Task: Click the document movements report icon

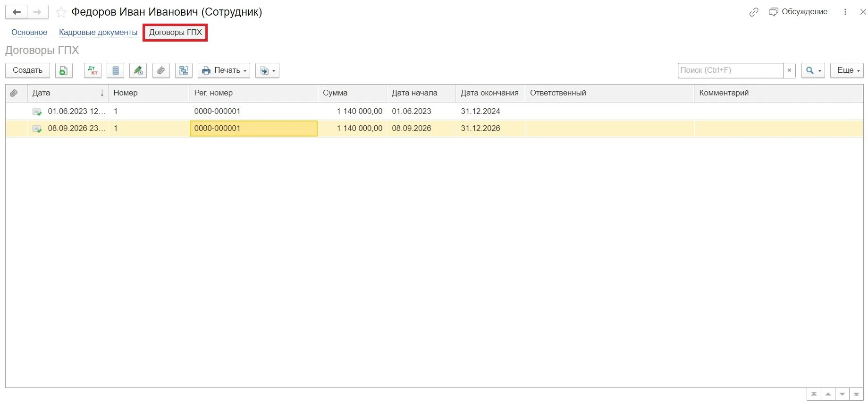Action: click(116, 70)
